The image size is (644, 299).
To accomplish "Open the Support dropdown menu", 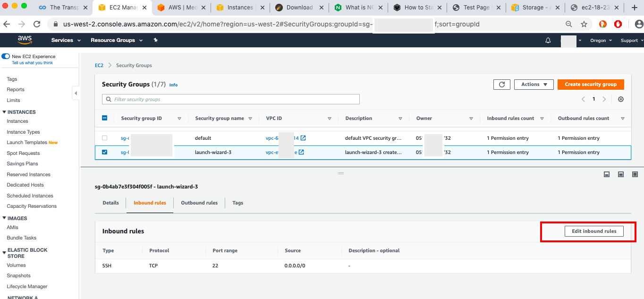I will point(631,41).
